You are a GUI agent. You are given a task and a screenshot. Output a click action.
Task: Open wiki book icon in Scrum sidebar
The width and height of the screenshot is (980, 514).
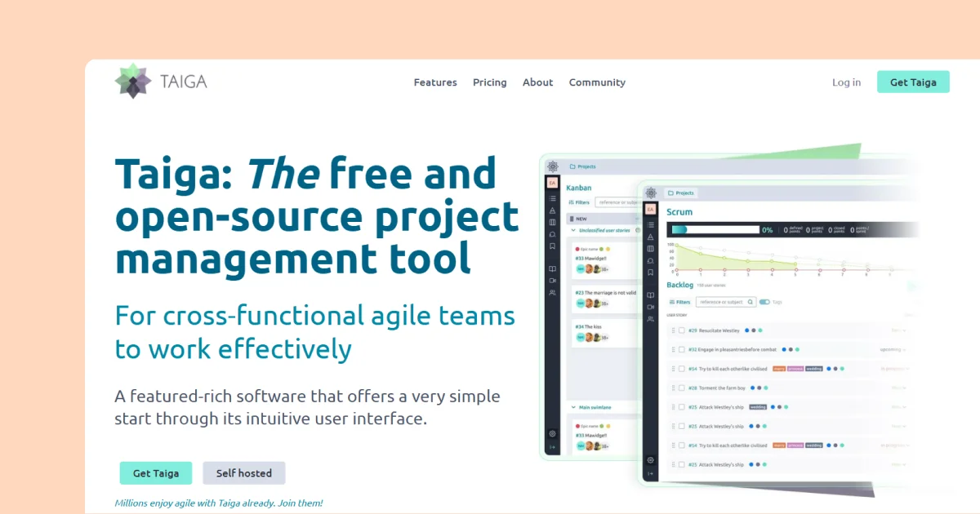click(650, 295)
